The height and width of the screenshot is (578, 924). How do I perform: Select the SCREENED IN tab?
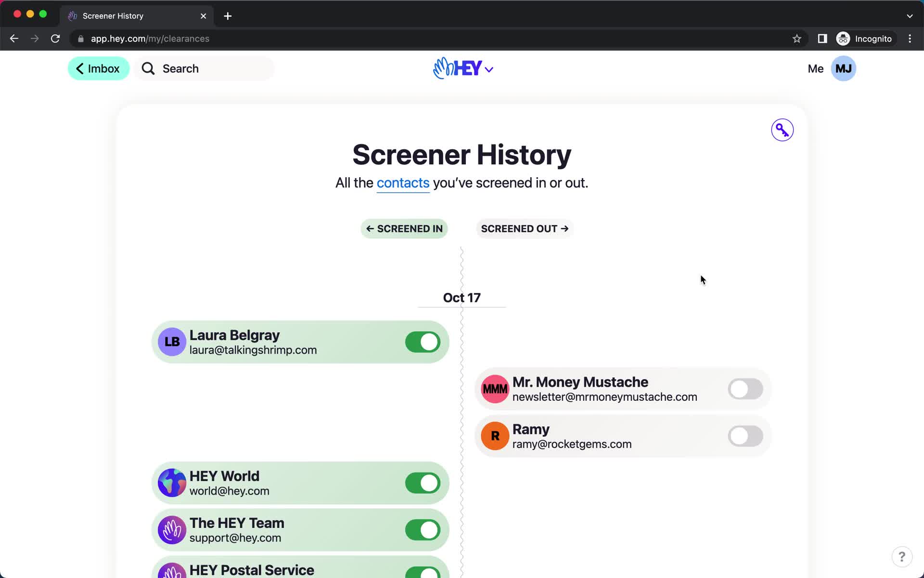[404, 228]
